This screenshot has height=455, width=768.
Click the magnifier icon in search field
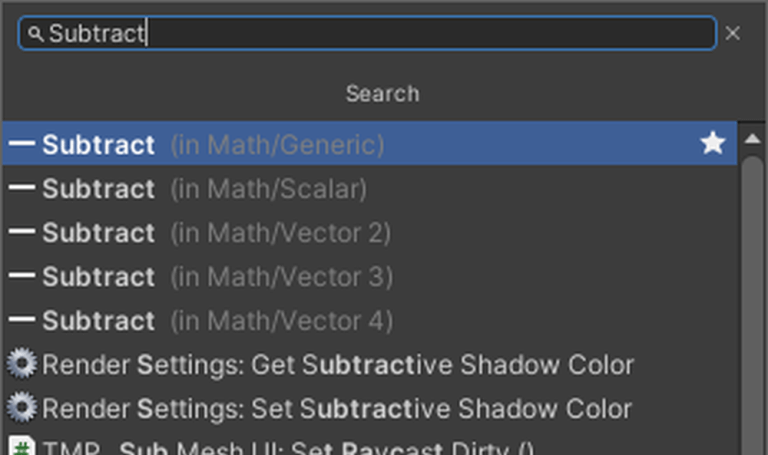pyautogui.click(x=35, y=34)
